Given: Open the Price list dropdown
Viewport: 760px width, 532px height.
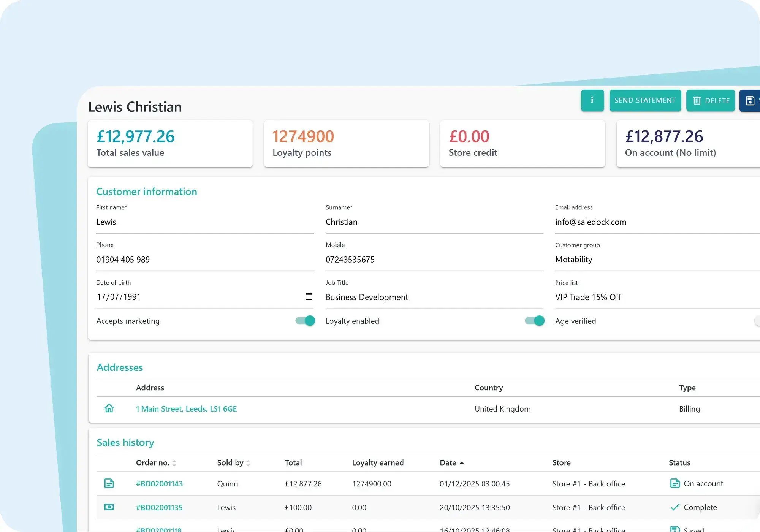Looking at the screenshot, I should [657, 297].
